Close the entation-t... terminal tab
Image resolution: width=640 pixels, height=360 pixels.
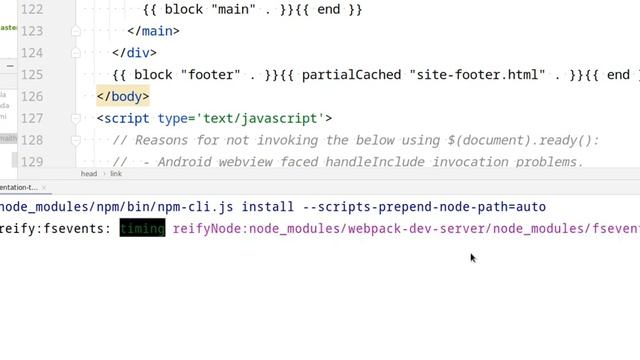tap(44, 188)
